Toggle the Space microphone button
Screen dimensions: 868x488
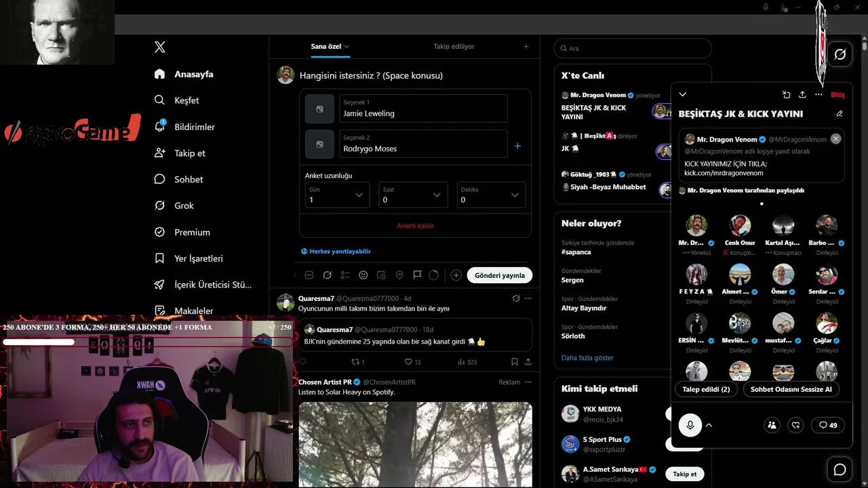point(690,425)
